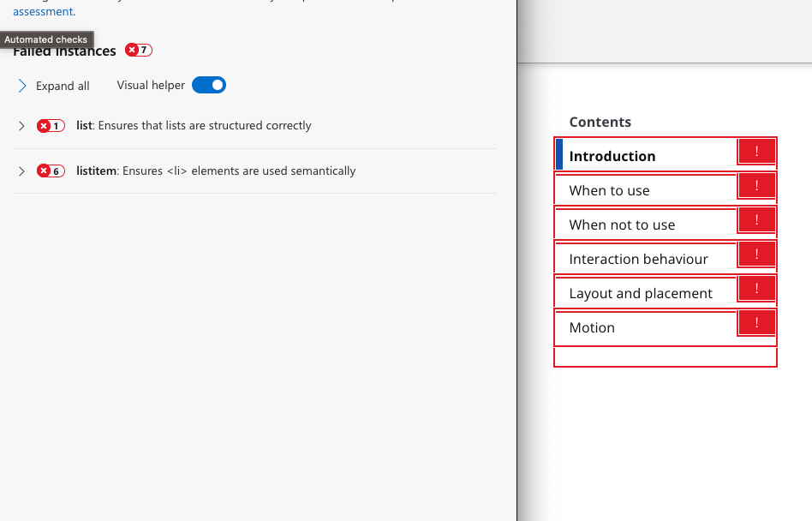Click the failure icon beside Interaction behaviour
Screen dimensions: 812x521
click(x=756, y=254)
